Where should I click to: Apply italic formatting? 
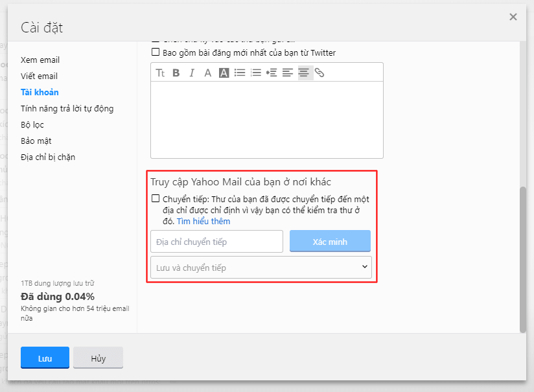pos(191,73)
